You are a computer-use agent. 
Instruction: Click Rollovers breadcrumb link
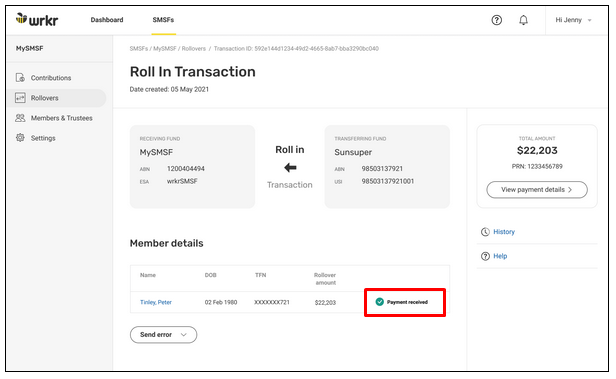pos(194,49)
